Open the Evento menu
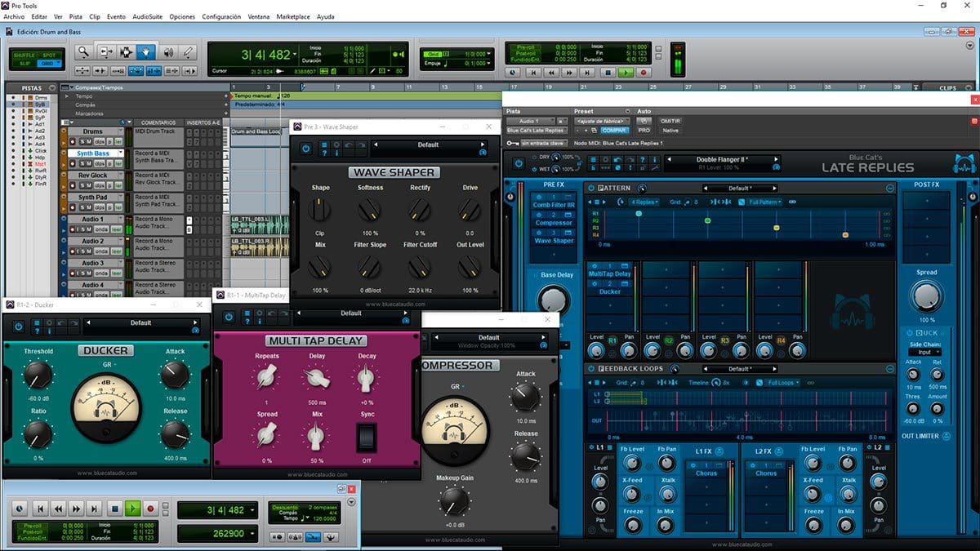The image size is (980, 551). coord(116,16)
